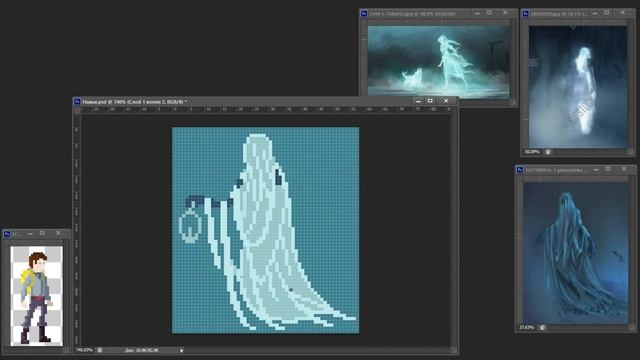Minimize the glowing white ghost window
The height and width of the screenshot is (360, 640).
coord(595,13)
